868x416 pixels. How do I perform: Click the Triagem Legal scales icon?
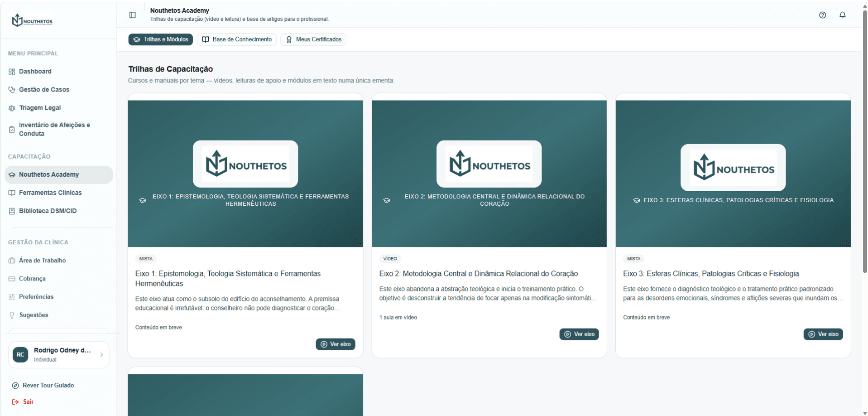pyautogui.click(x=12, y=108)
